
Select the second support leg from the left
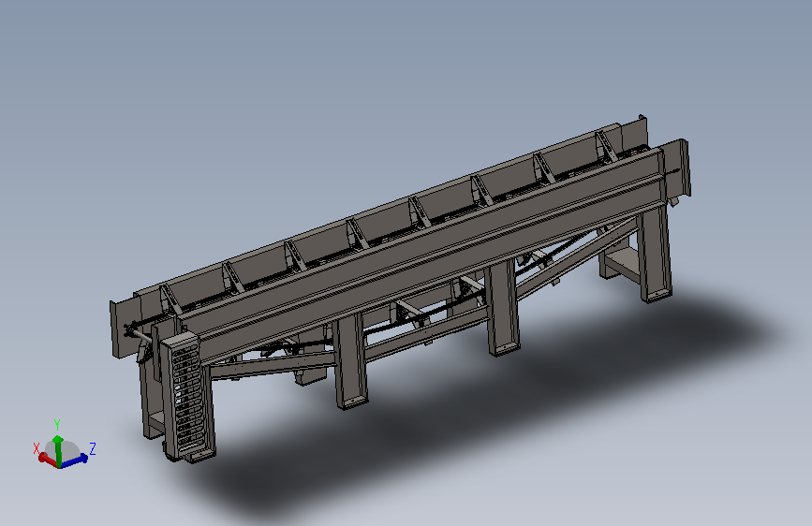[350, 361]
